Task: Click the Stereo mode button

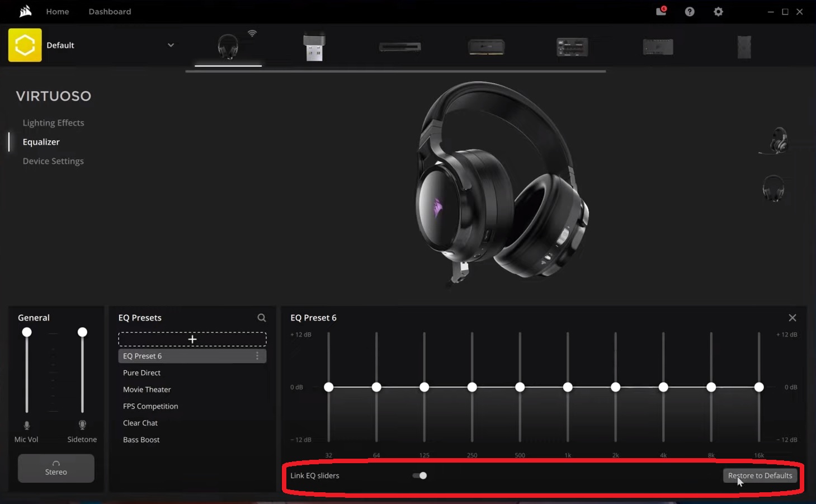Action: [55, 468]
